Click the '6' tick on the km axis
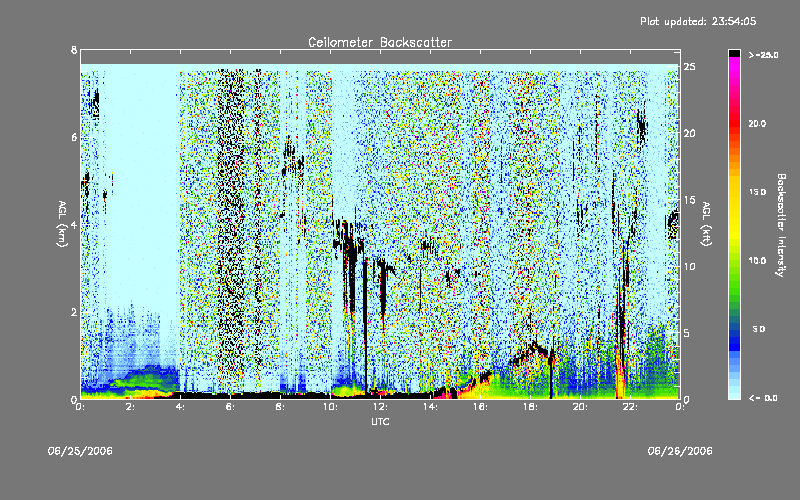The image size is (800, 500). click(74, 138)
